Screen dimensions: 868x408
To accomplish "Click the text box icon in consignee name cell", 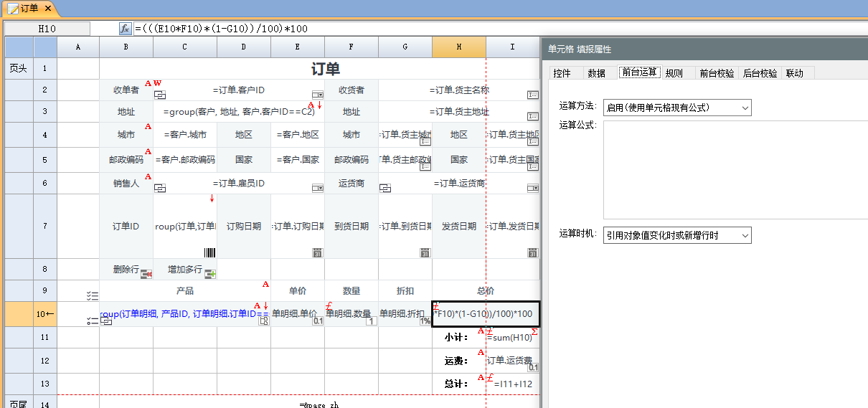I will pyautogui.click(x=532, y=95).
